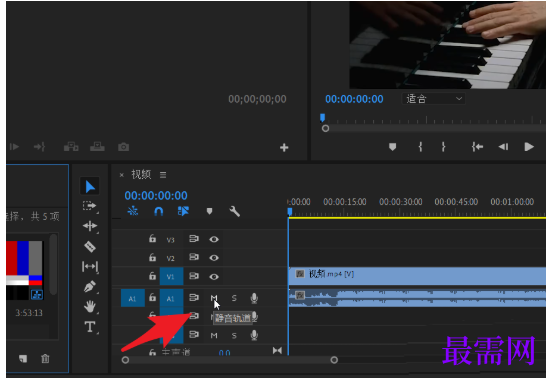Screen dimensions: 554x382
Task: Toggle sync lock on third audio track
Action: tap(194, 334)
